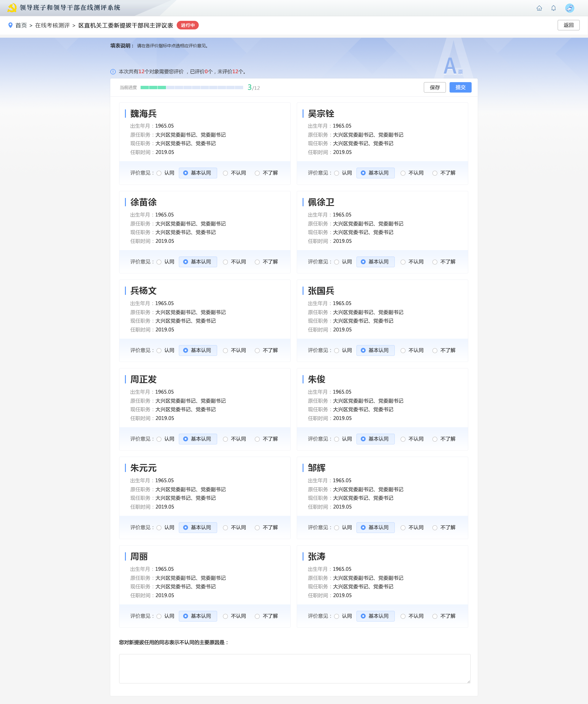Click the name 兵杨文 heading

click(143, 291)
